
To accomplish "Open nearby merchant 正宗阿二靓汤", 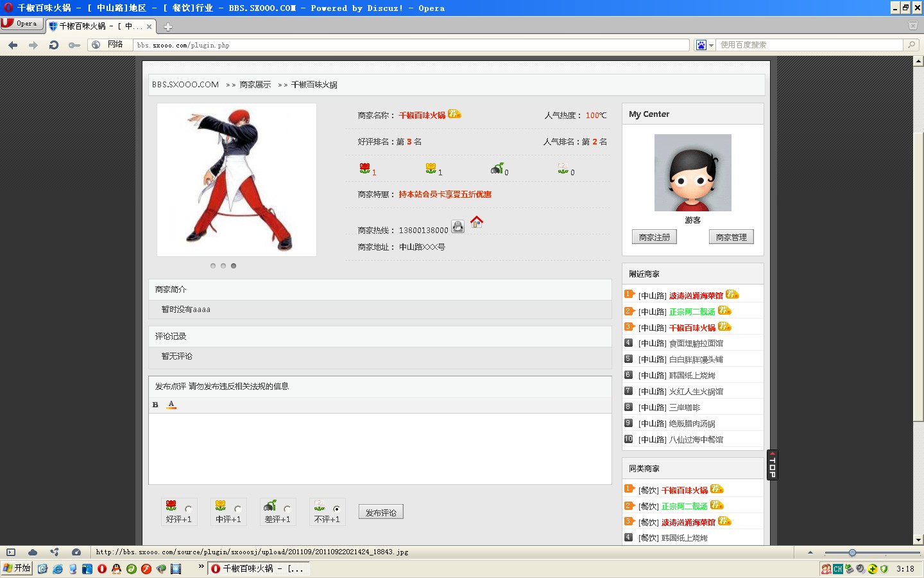I will 692,311.
